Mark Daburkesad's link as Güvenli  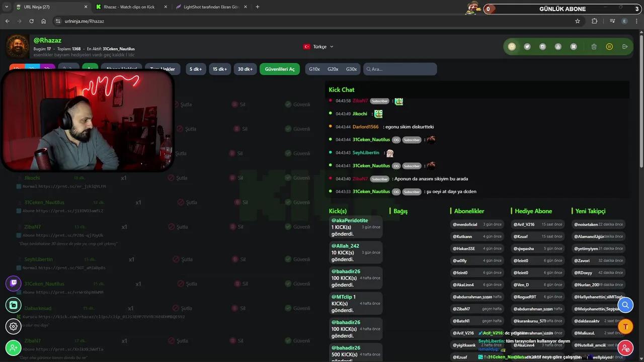click(297, 308)
